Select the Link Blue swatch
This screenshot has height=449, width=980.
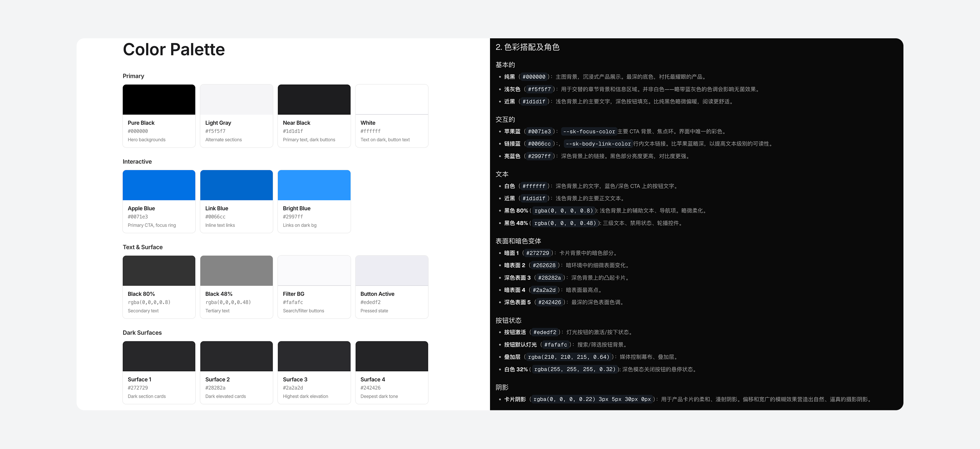(237, 185)
